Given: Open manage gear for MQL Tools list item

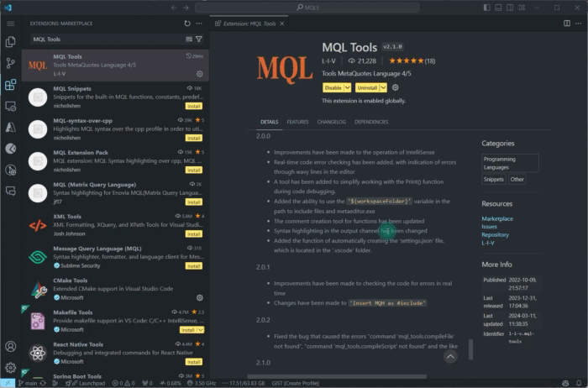Looking at the screenshot, I should tap(200, 74).
